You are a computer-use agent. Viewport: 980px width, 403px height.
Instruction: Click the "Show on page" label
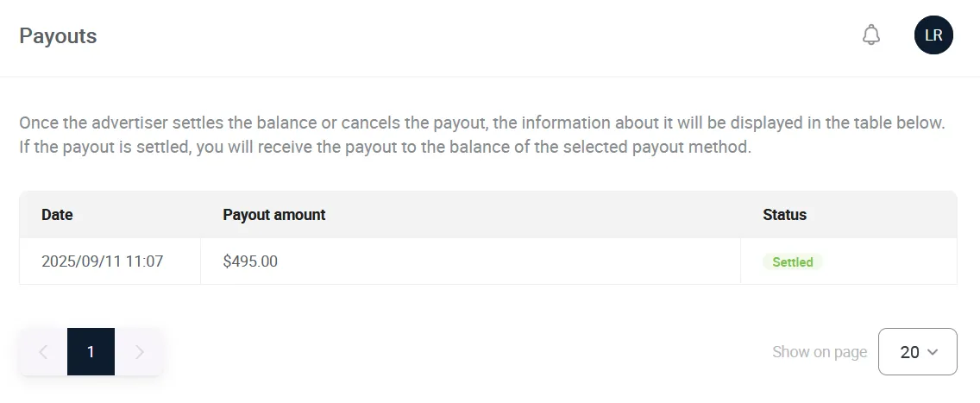[819, 352]
